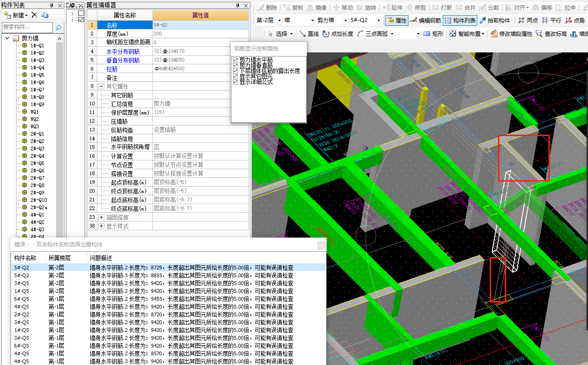Uncheck the checked box in CAD layer panel
This screenshot has height=365, width=588.
point(81,20)
